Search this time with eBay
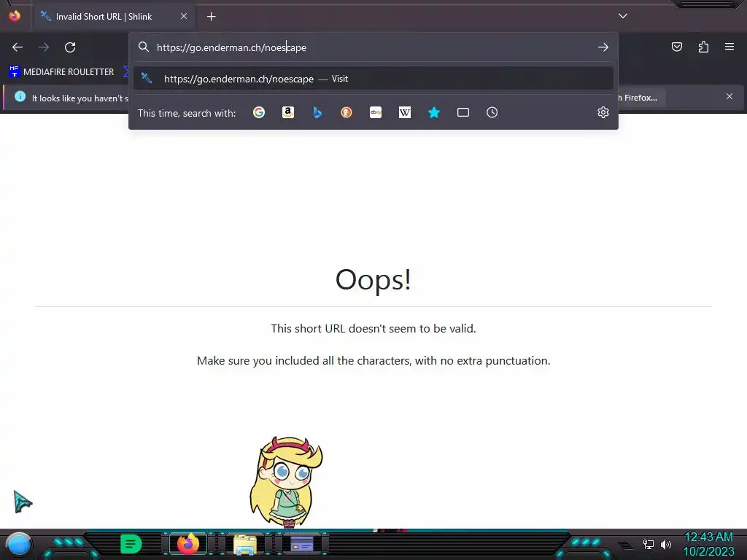Viewport: 747px width, 560px height. coord(376,112)
